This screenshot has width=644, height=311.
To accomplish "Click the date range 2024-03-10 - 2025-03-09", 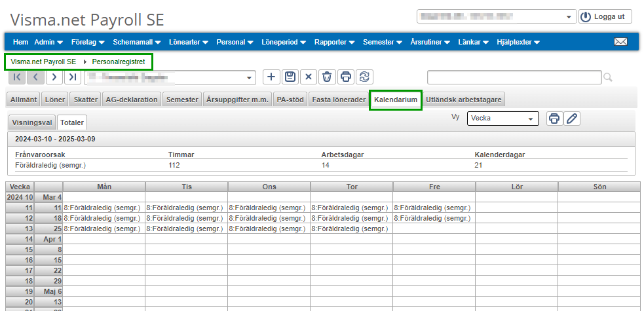I will tap(55, 139).
